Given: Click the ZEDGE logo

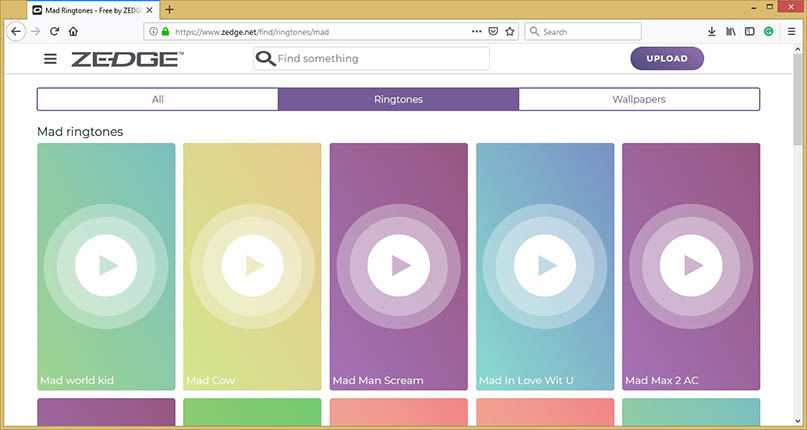Looking at the screenshot, I should tap(126, 59).
